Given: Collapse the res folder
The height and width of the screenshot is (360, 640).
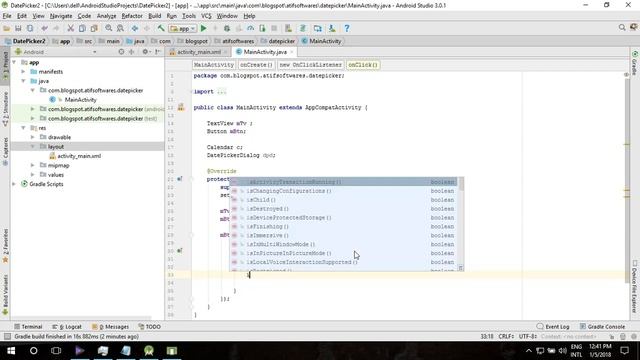Looking at the screenshot, I should tap(24, 128).
